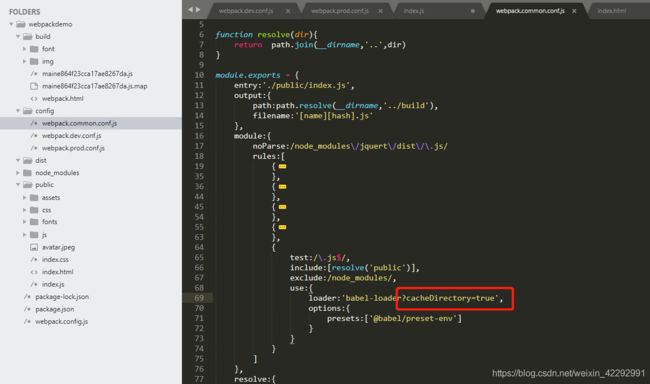Unfold the collapsed code marker on line 55

coord(282,227)
